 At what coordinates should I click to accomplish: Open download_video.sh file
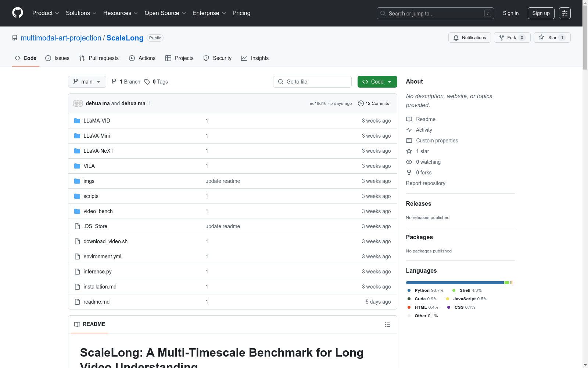pyautogui.click(x=105, y=241)
